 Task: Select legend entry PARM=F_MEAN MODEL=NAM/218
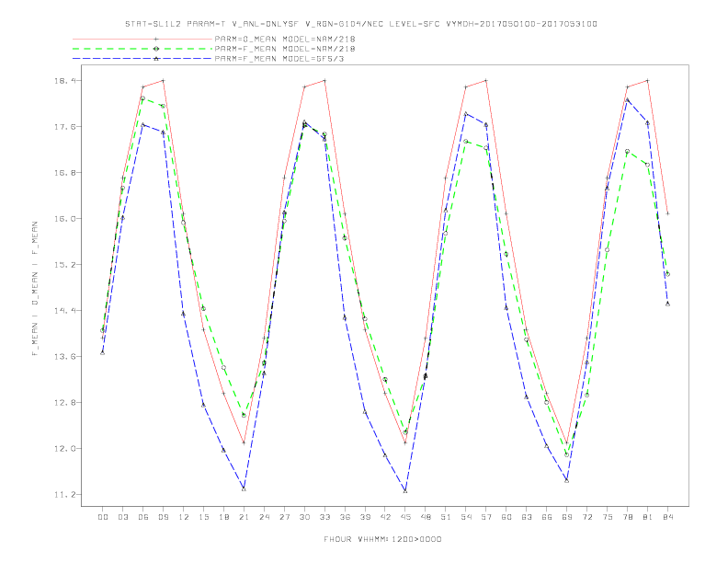click(x=285, y=49)
